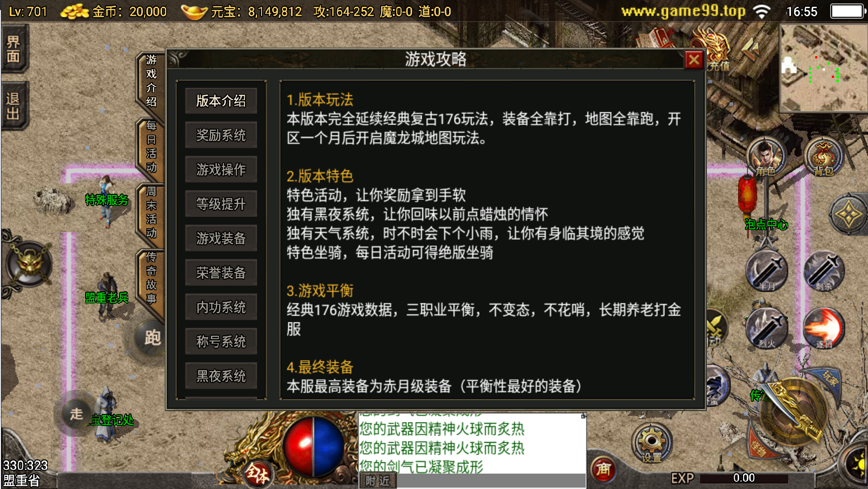Expand the 界面 interface panel
The width and height of the screenshot is (868, 489).
[x=14, y=49]
